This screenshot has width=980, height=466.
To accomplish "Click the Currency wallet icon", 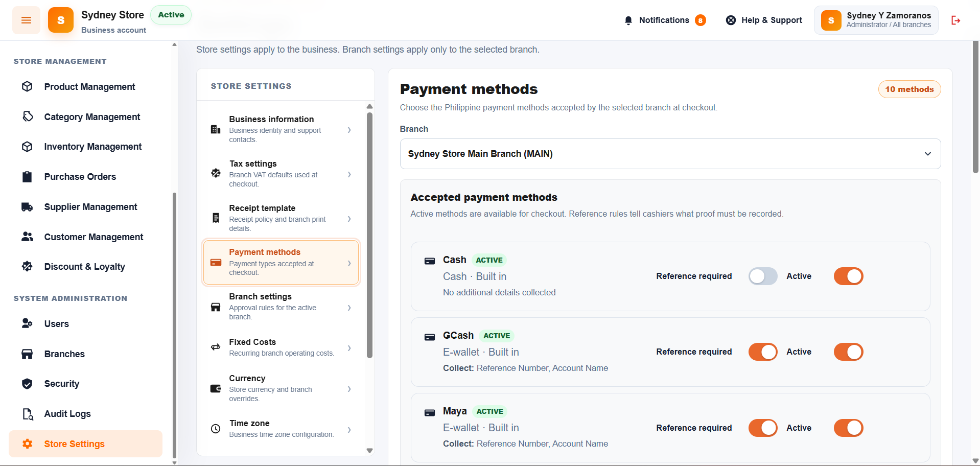I will 216,388.
